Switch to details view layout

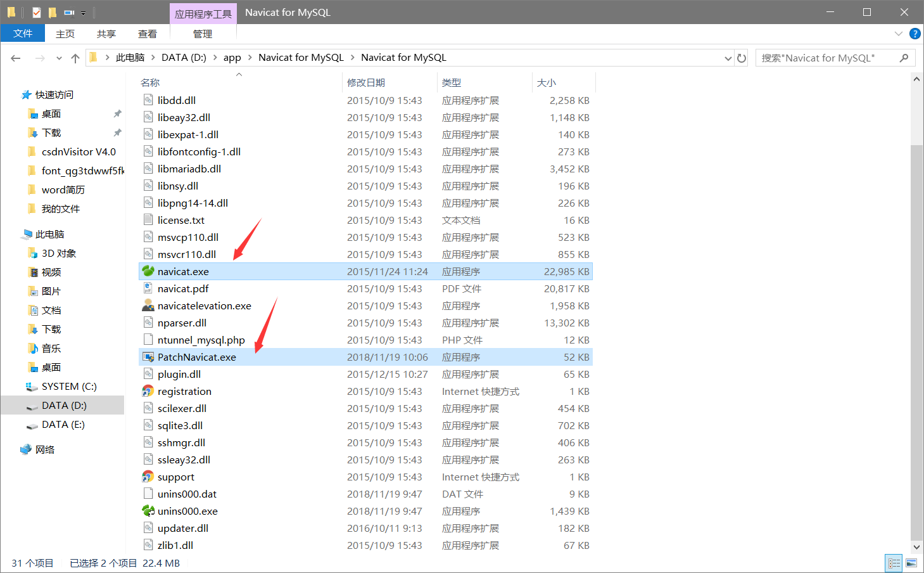[894, 563]
